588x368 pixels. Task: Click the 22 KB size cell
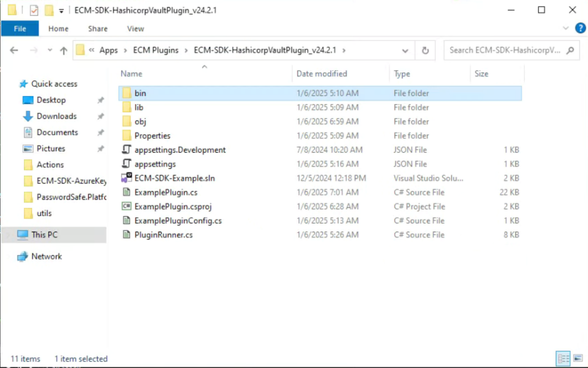tap(509, 192)
